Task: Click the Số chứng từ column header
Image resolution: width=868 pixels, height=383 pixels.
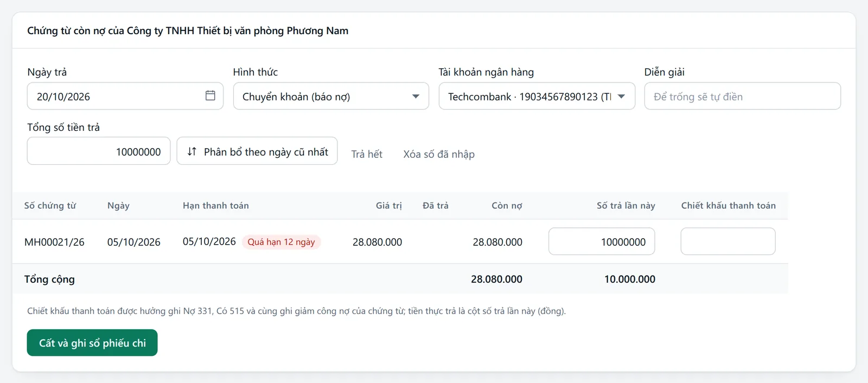Action: [x=50, y=206]
